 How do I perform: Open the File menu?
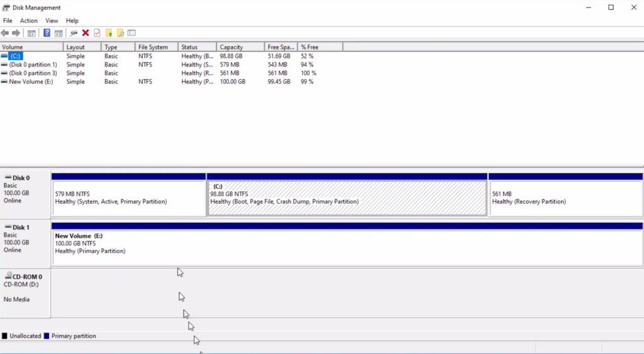[8, 21]
